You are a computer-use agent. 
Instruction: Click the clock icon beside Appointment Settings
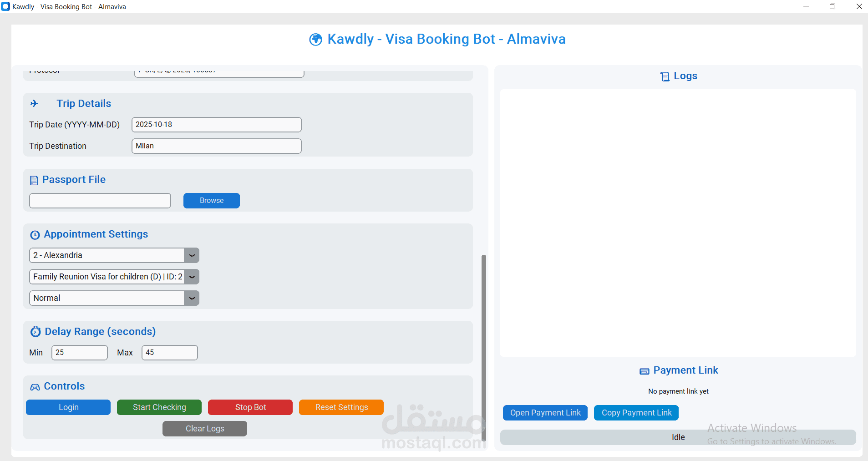[35, 235]
